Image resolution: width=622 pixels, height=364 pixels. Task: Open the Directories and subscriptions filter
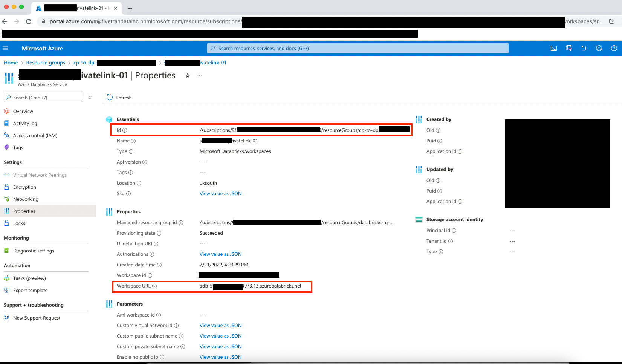(569, 48)
